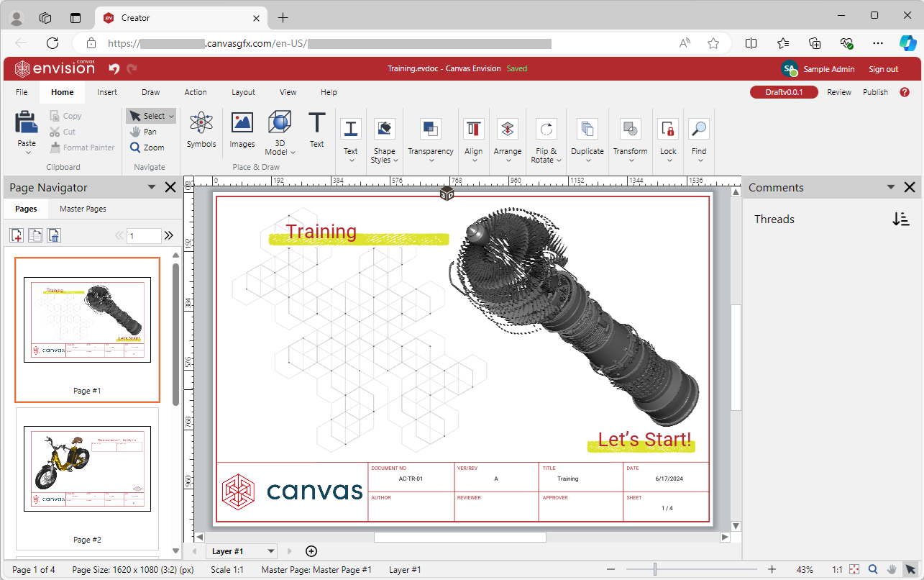Close the Comments panel
Image resolution: width=924 pixels, height=580 pixels.
click(x=910, y=187)
